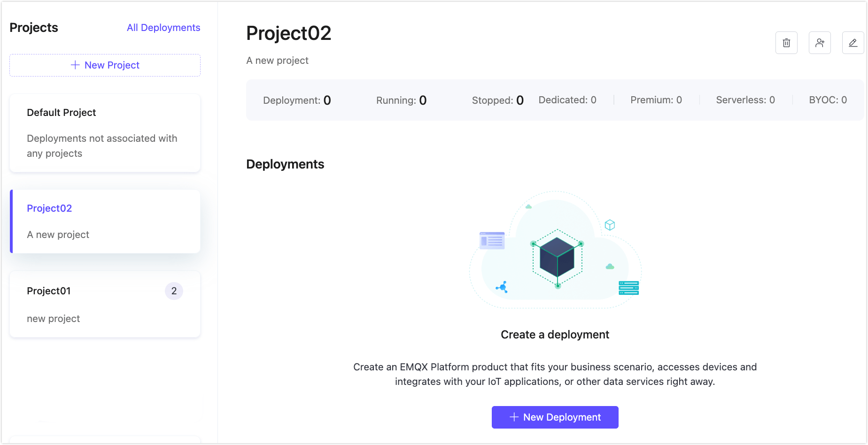Select the pencil edit icon for Project02
The width and height of the screenshot is (868, 445).
[853, 42]
